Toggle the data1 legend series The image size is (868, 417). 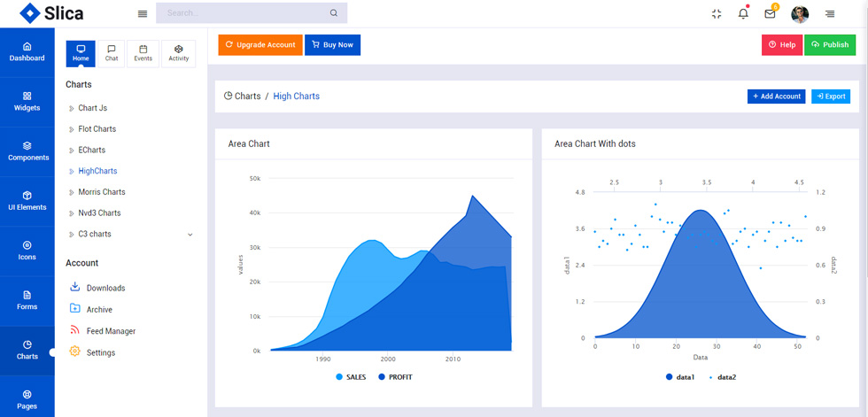click(680, 377)
